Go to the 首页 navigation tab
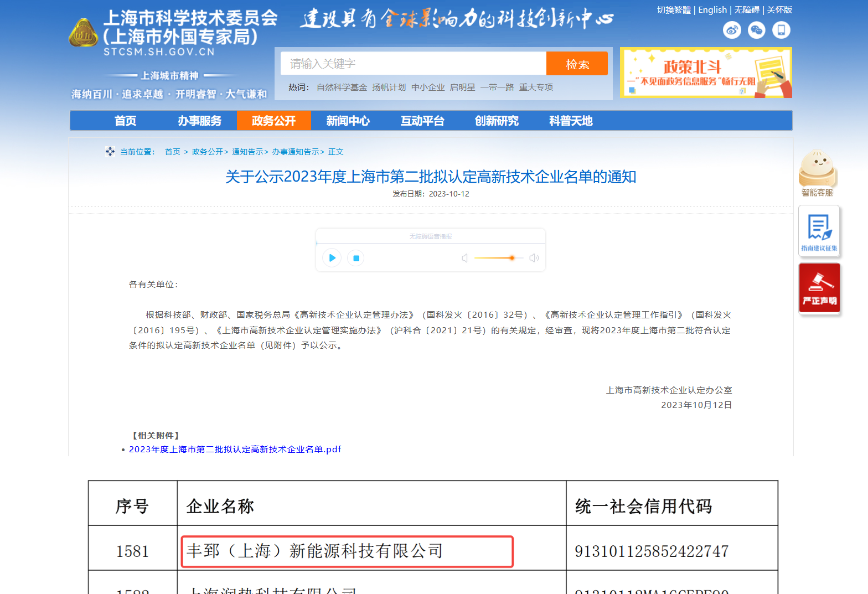 pyautogui.click(x=125, y=121)
